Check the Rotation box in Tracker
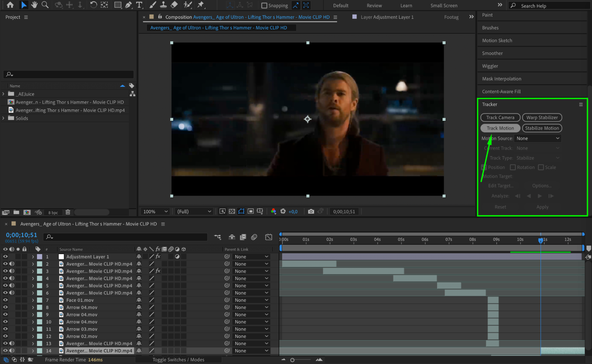The width and height of the screenshot is (592, 364). coord(513,167)
